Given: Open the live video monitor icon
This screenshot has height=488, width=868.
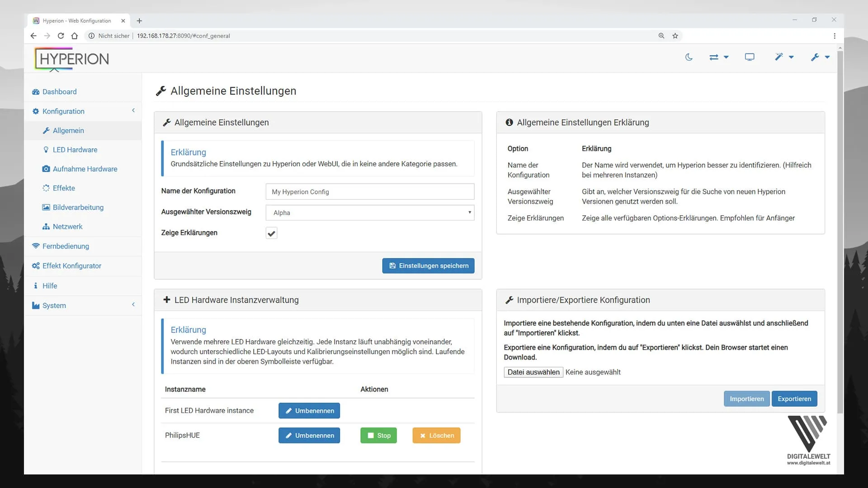Looking at the screenshot, I should pos(750,57).
